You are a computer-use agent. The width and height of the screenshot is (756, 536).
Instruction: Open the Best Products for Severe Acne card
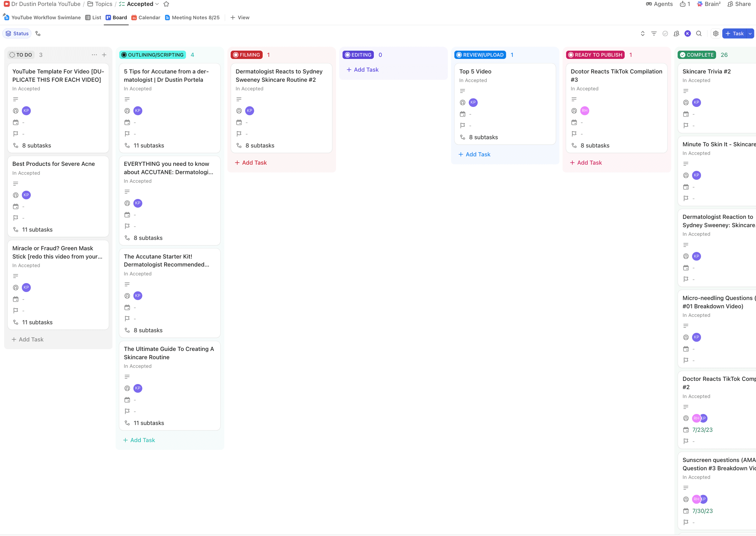[x=58, y=196]
